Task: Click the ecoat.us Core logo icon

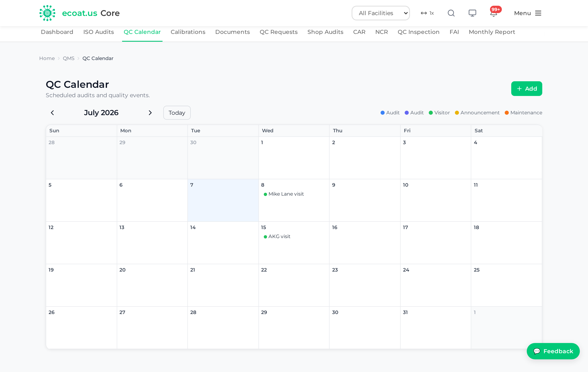Action: point(47,13)
